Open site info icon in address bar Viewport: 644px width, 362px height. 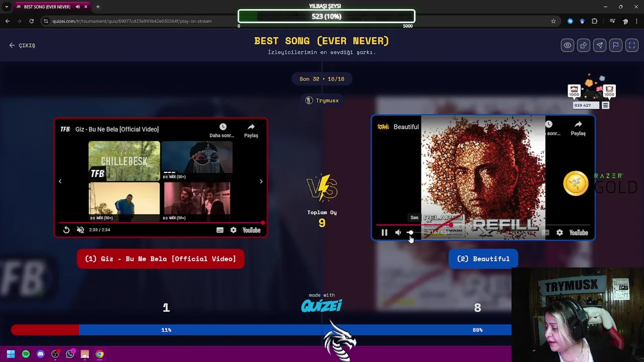(x=46, y=21)
